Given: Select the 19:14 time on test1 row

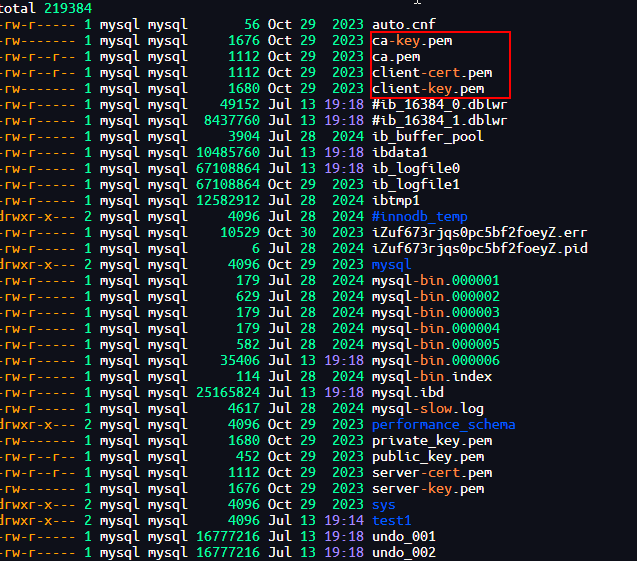Looking at the screenshot, I should (344, 521).
